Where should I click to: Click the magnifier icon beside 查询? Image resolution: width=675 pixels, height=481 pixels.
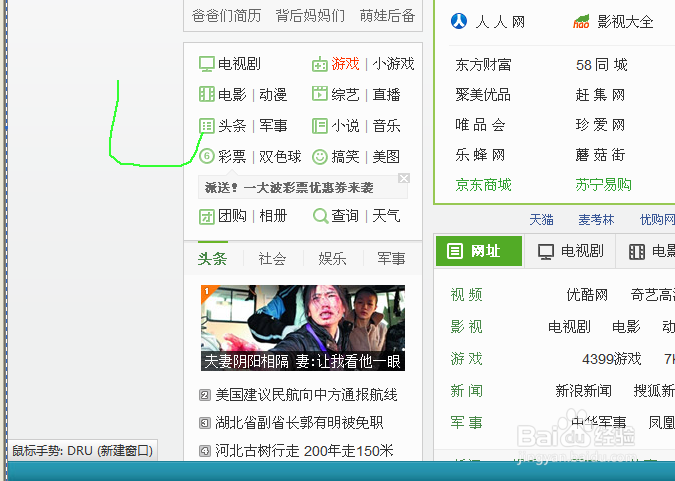tap(320, 216)
